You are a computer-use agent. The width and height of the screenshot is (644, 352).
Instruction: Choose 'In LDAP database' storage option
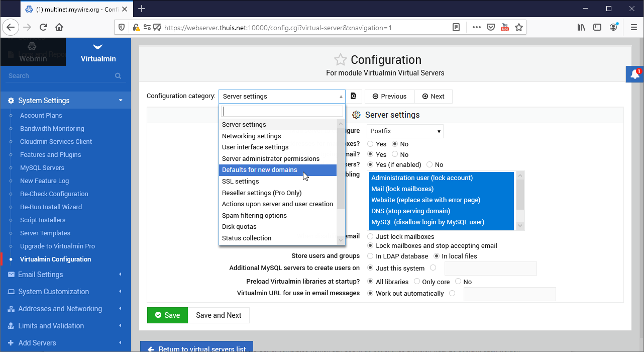(371, 256)
